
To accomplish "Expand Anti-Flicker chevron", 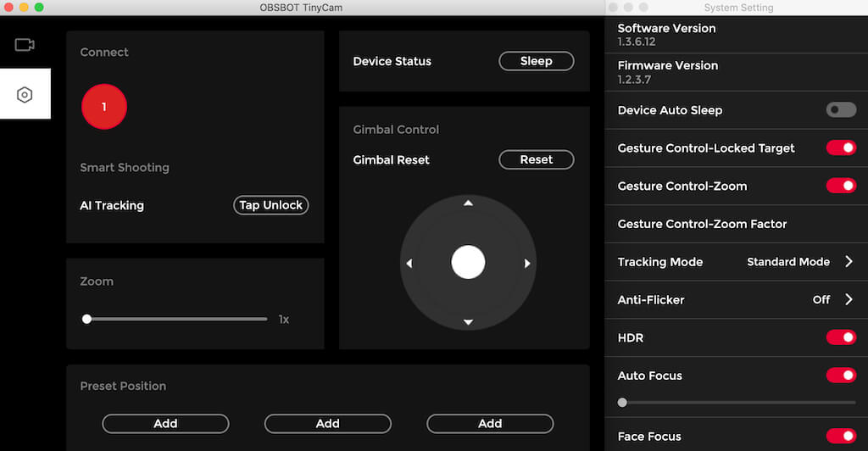I will coord(849,299).
